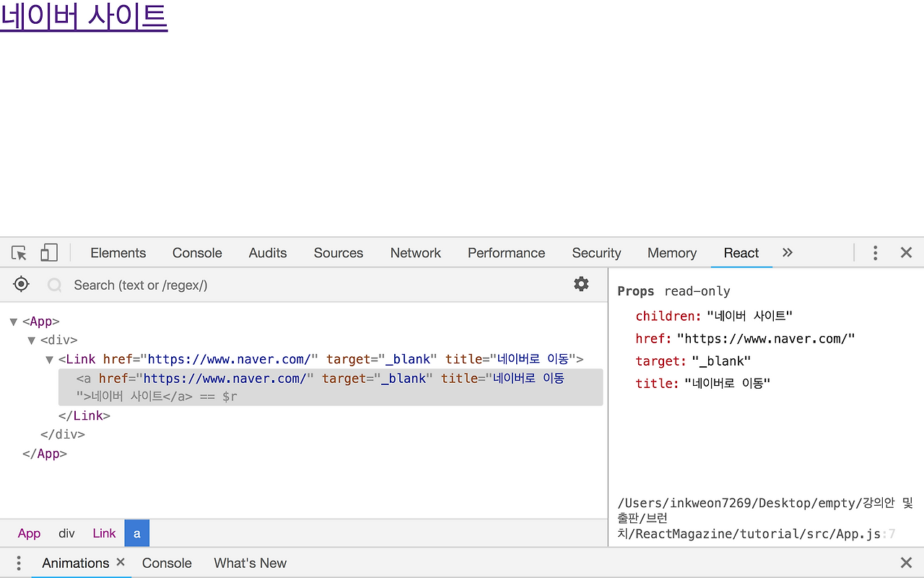The width and height of the screenshot is (924, 578).
Task: Open the top Console tab
Action: tap(197, 253)
